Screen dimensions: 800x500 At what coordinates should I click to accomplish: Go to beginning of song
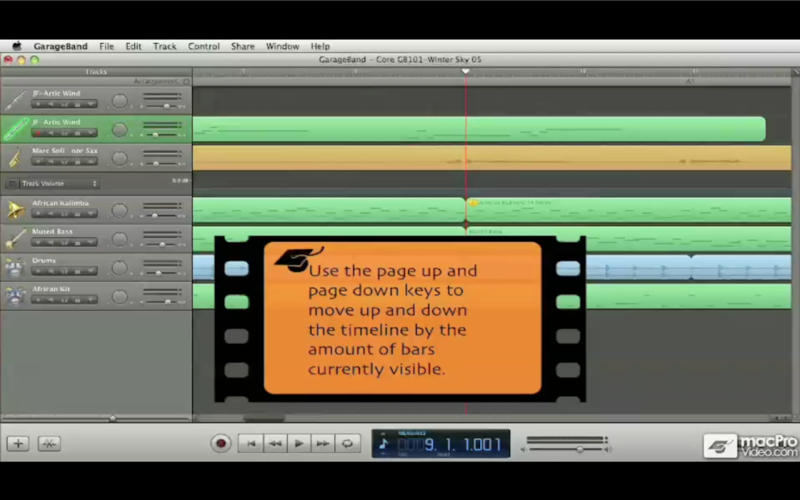[251, 443]
